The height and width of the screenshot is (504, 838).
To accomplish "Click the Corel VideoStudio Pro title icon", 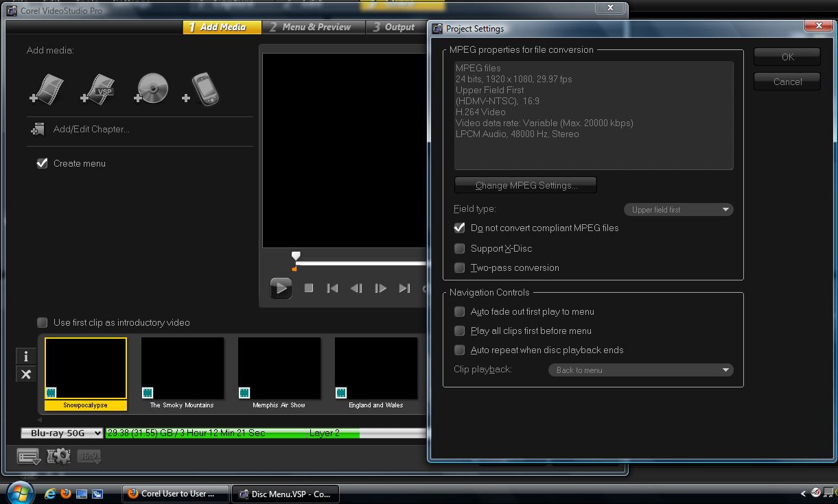I will coord(12,10).
